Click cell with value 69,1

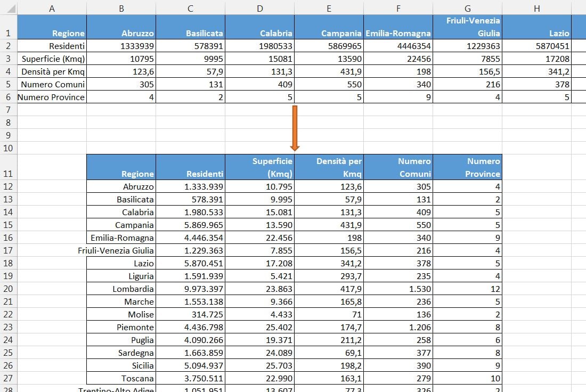coord(329,353)
